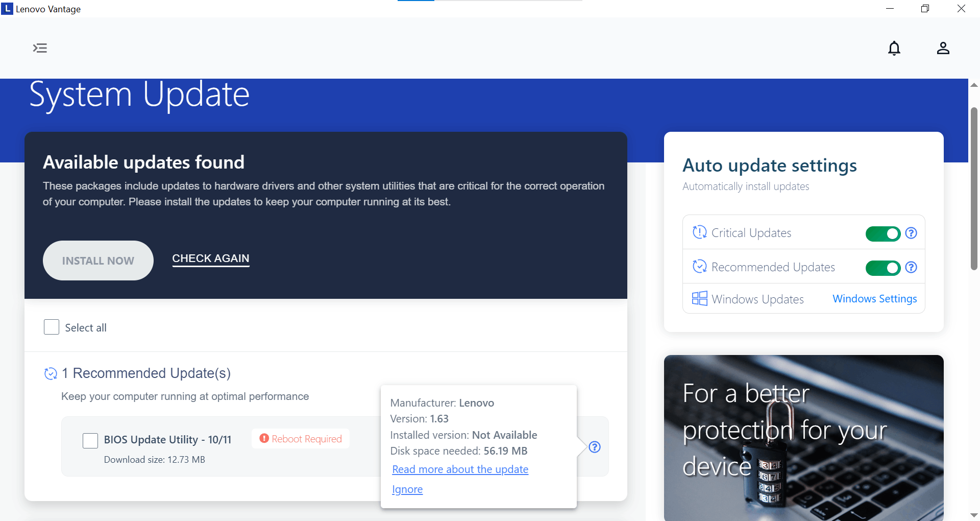Image resolution: width=980 pixels, height=521 pixels.
Task: Click the icon beside '1 Recommended Update(s)'
Action: (51, 374)
